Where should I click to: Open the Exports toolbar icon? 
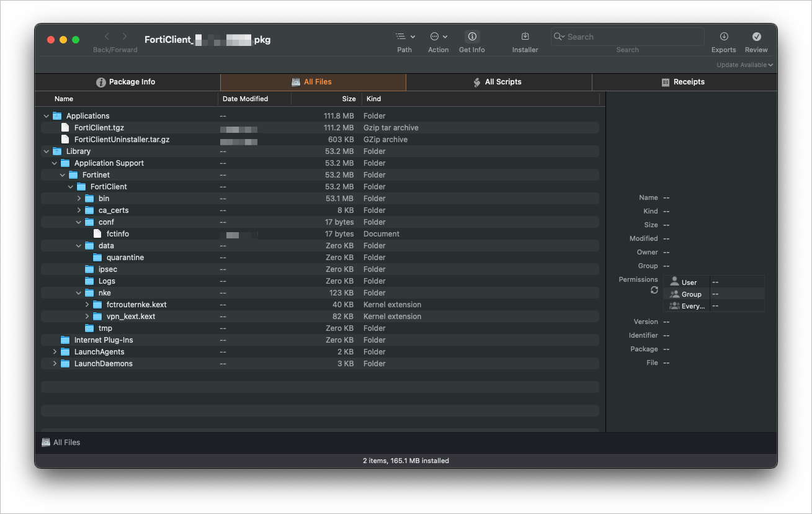click(x=723, y=37)
